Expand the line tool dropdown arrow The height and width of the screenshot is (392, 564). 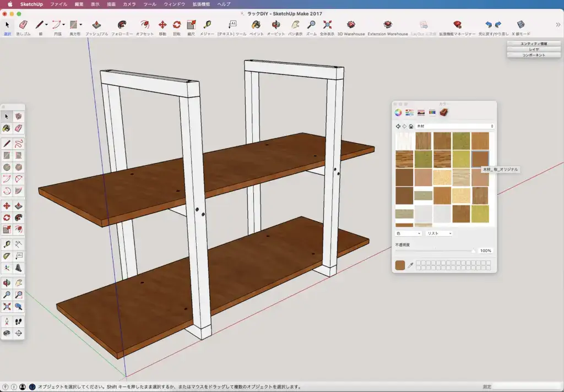pos(46,25)
